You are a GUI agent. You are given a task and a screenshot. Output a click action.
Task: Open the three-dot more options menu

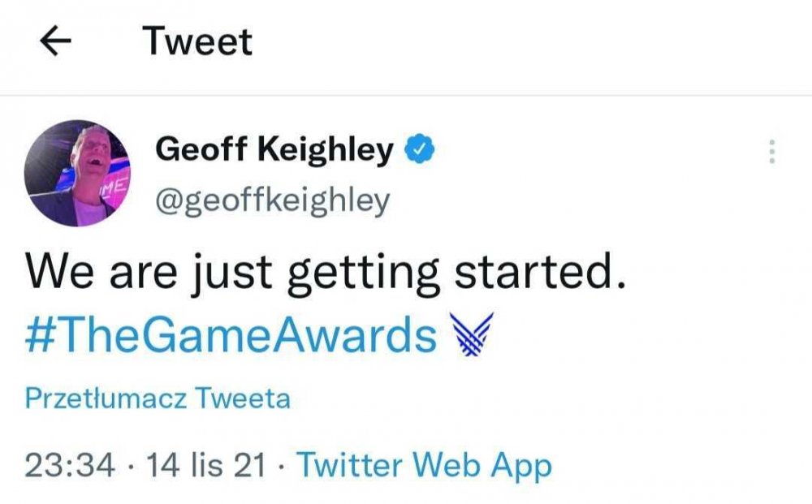pyautogui.click(x=771, y=152)
